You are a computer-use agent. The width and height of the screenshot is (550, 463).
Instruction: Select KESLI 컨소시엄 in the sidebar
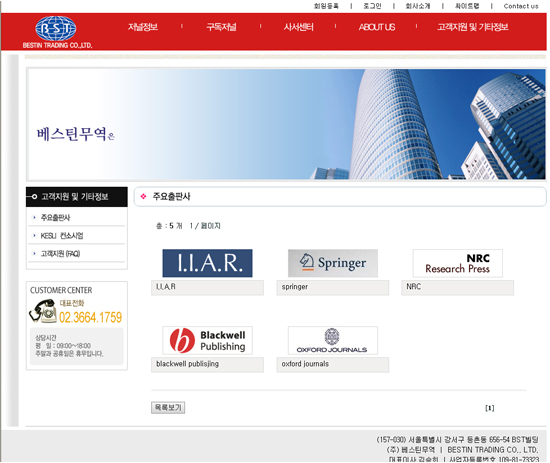62,236
